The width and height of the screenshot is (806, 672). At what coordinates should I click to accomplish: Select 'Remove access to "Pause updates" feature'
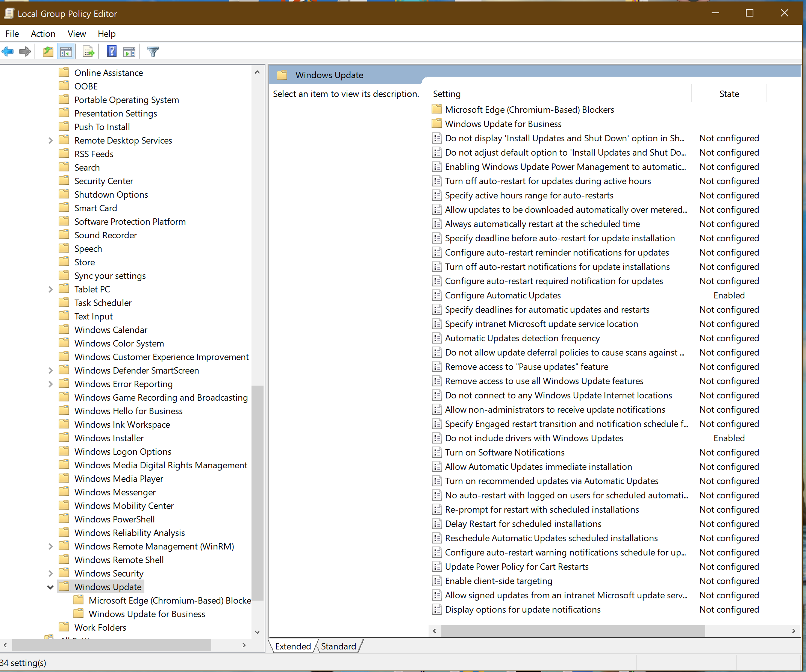click(527, 367)
